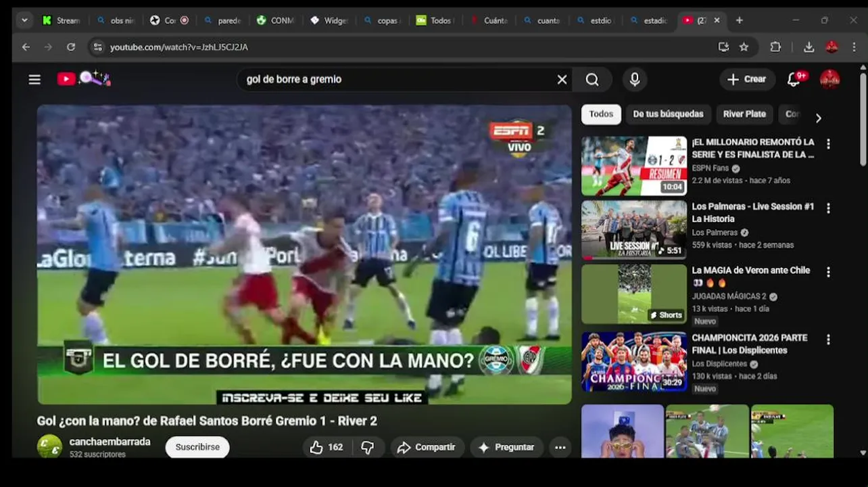Screen dimensions: 868x487
Task: Dislike the video with thumbs down
Action: point(368,447)
